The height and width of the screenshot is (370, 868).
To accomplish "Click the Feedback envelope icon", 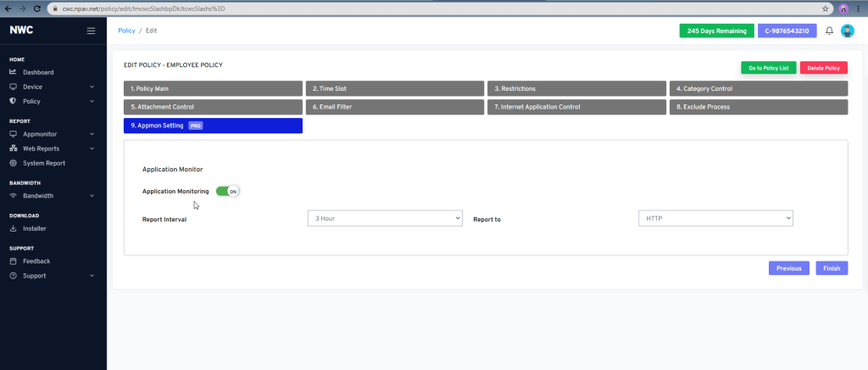I will tap(13, 261).
